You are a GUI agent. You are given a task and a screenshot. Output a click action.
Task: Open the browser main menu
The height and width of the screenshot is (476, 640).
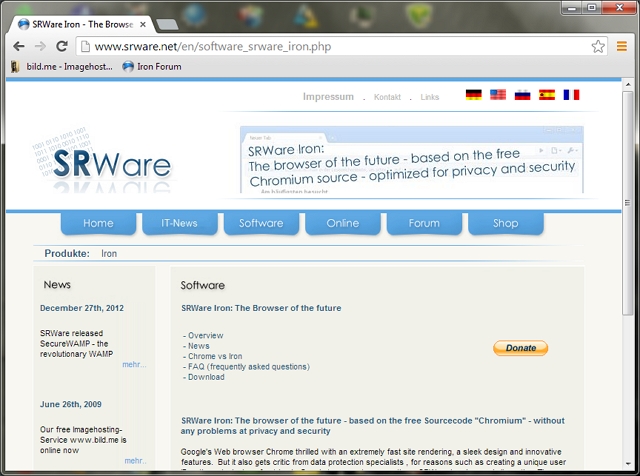click(622, 47)
